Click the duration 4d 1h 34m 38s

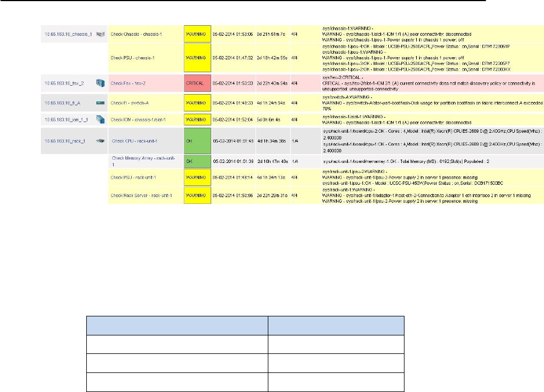(272, 141)
